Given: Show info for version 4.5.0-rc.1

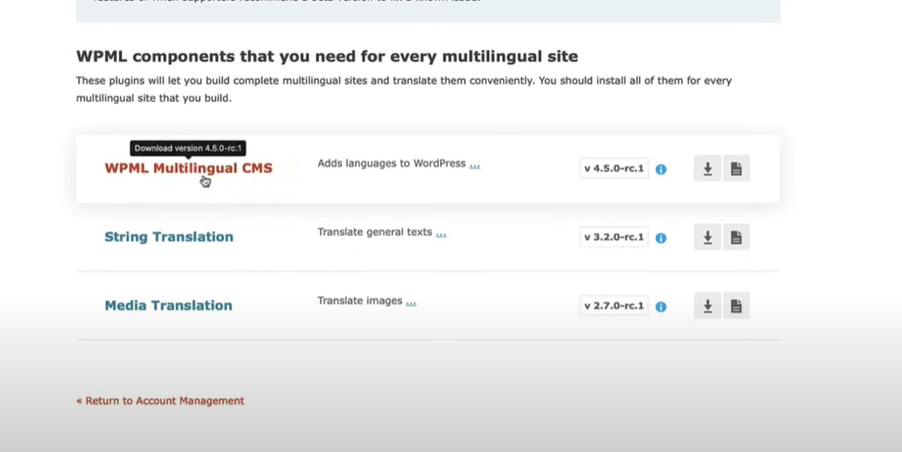Looking at the screenshot, I should click(x=661, y=169).
